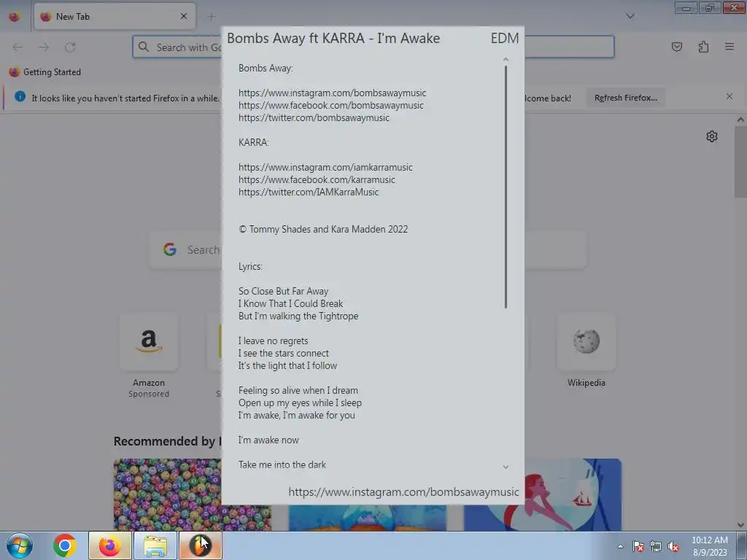Switch to Firefox taskbar button
747x560 pixels.
pos(109,545)
